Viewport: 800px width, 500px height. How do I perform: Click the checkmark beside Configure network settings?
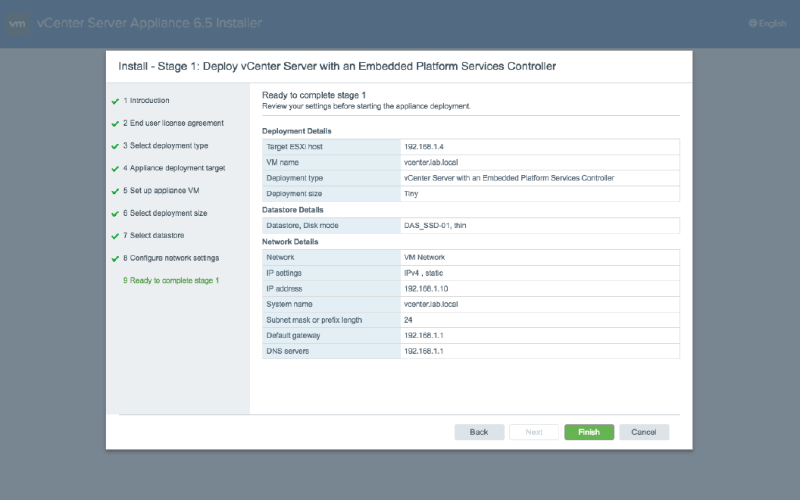115,258
